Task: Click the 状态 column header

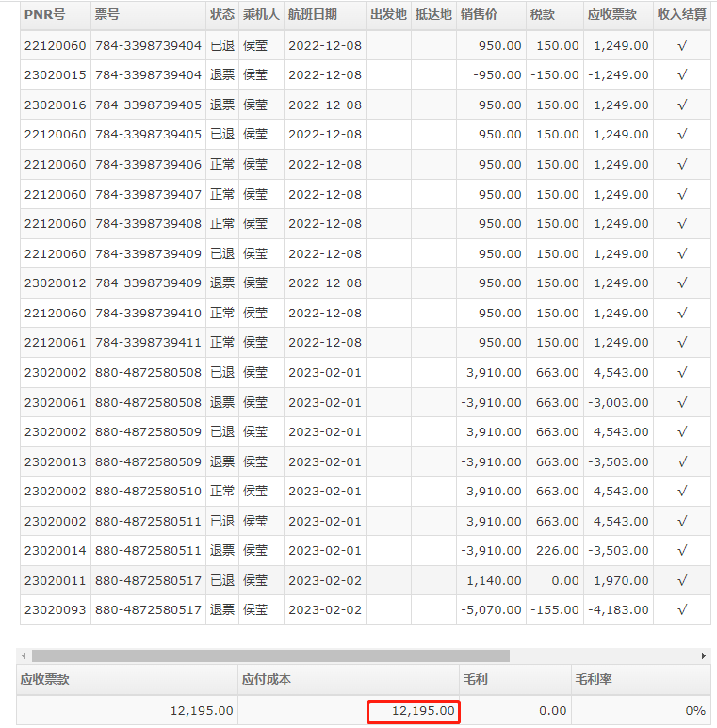Action: [x=222, y=16]
